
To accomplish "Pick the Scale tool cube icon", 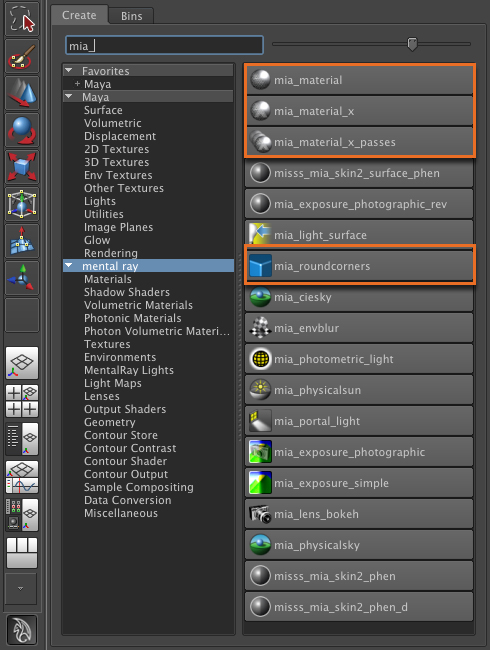I will point(22,167).
